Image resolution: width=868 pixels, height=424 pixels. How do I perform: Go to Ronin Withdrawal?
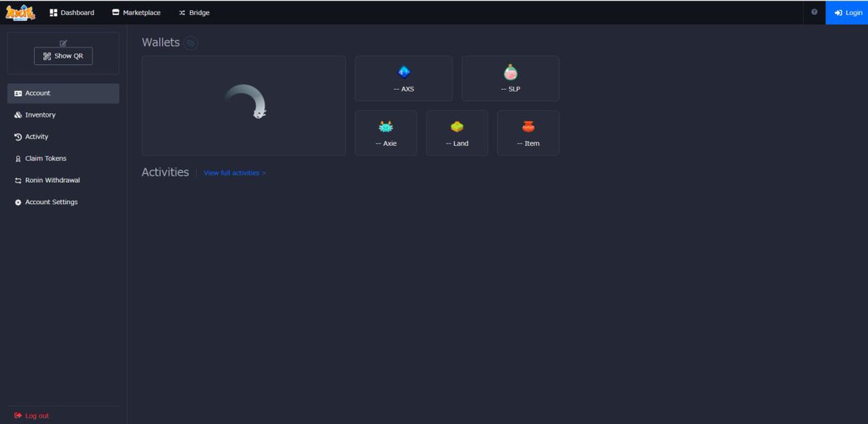tap(63, 180)
